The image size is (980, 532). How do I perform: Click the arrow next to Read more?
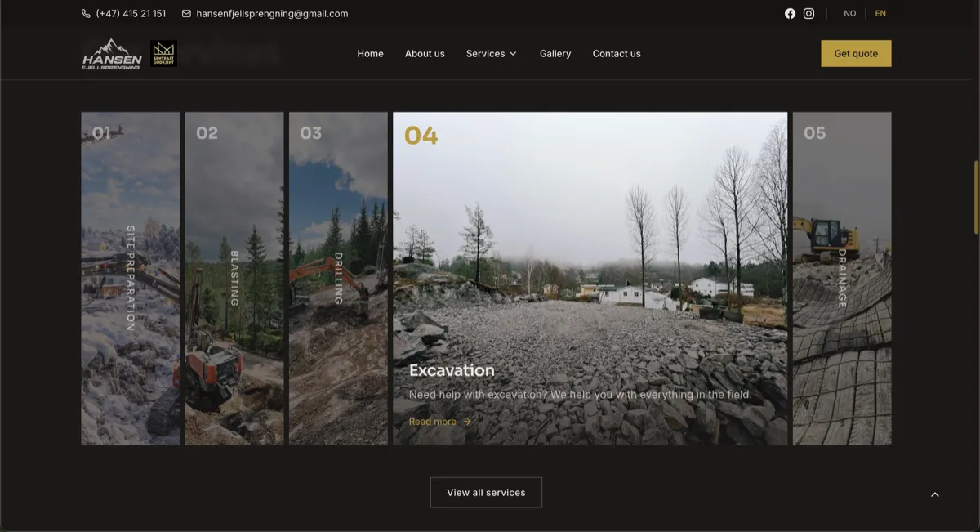pos(467,422)
